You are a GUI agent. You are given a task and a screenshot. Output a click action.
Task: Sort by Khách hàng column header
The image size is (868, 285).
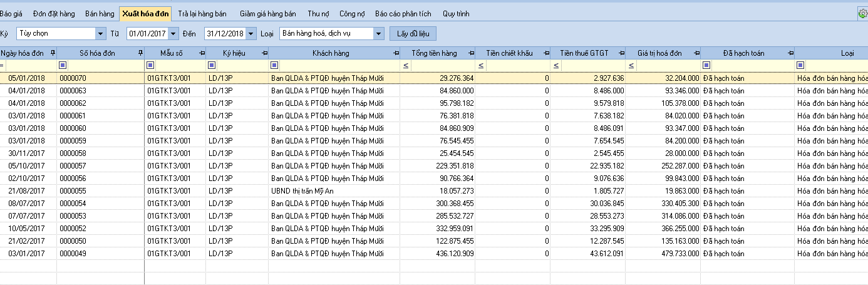pyautogui.click(x=331, y=53)
